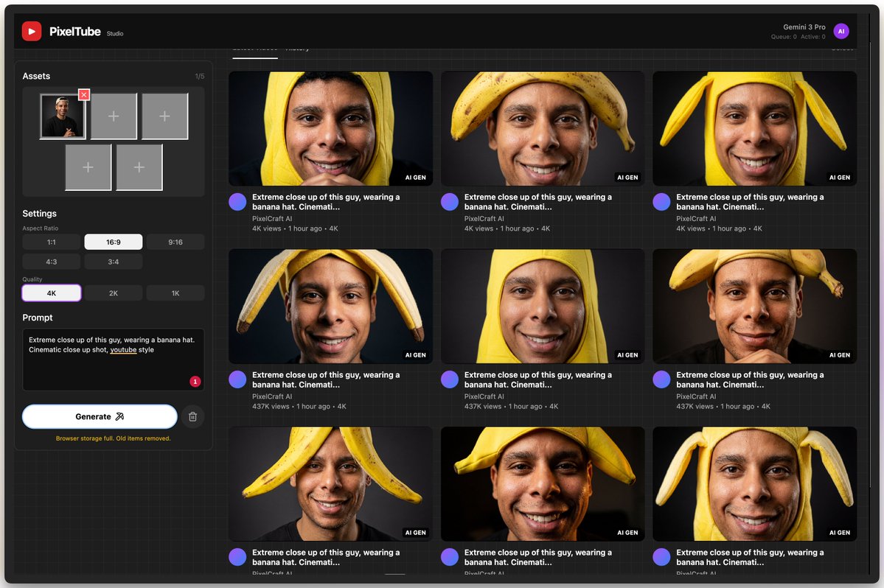This screenshot has height=588, width=884.
Task: Click inside the Prompt text box
Action: (114, 360)
